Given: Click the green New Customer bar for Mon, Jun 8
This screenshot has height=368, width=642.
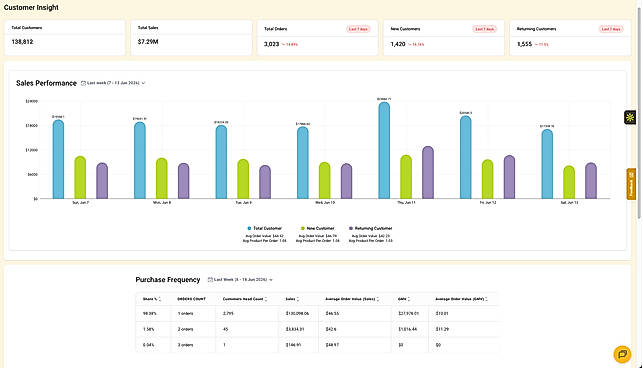Looking at the screenshot, I should [162, 178].
